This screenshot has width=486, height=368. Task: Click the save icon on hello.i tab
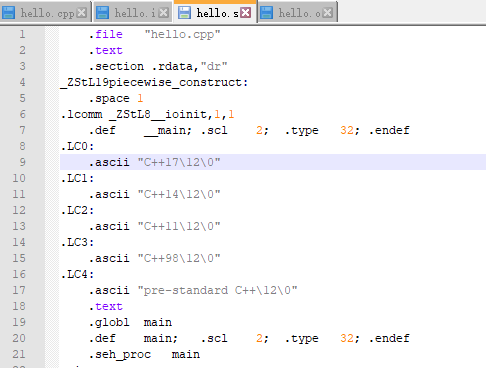click(102, 13)
